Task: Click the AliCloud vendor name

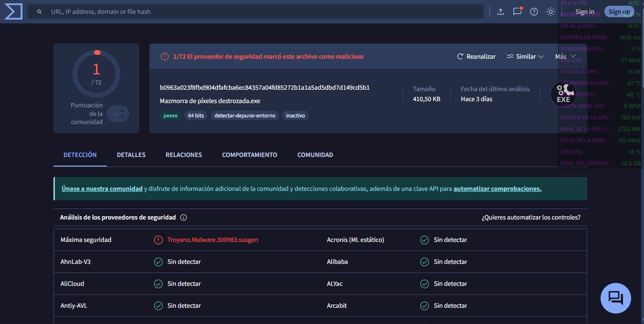Action: point(72,283)
